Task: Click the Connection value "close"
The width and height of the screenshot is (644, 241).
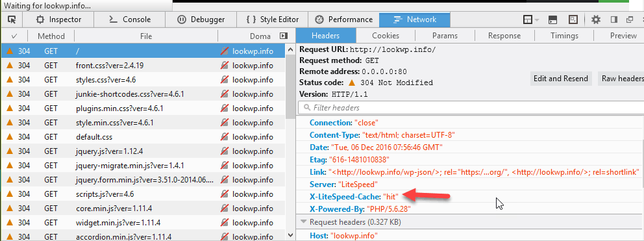Action: click(x=366, y=123)
